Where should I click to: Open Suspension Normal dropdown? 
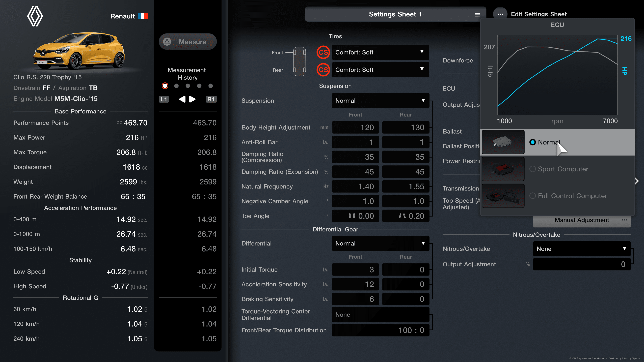380,100
